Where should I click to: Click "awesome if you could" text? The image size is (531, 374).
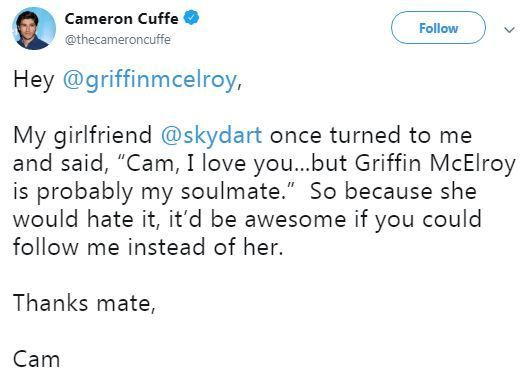tap(363, 220)
